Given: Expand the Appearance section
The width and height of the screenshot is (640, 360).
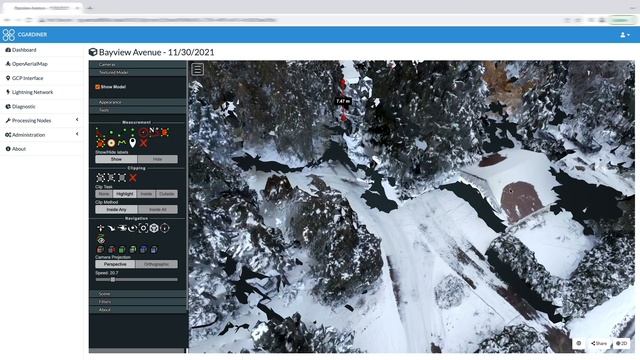Looking at the screenshot, I should [x=138, y=102].
